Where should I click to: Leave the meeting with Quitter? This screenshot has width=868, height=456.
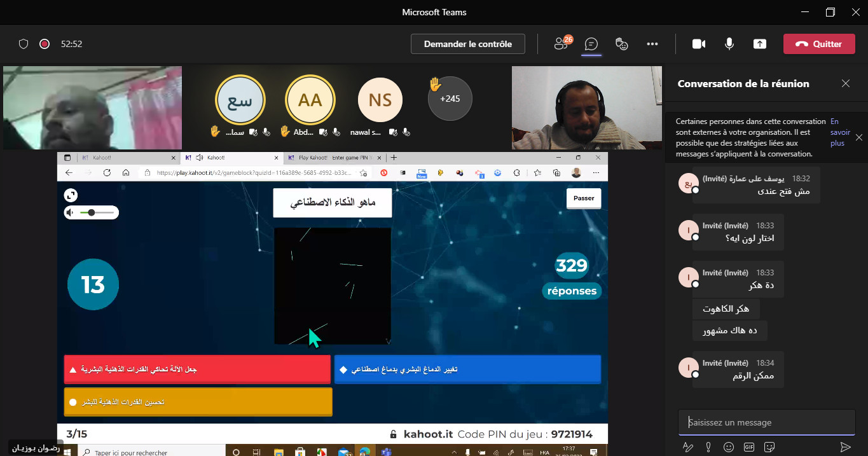[819, 44]
